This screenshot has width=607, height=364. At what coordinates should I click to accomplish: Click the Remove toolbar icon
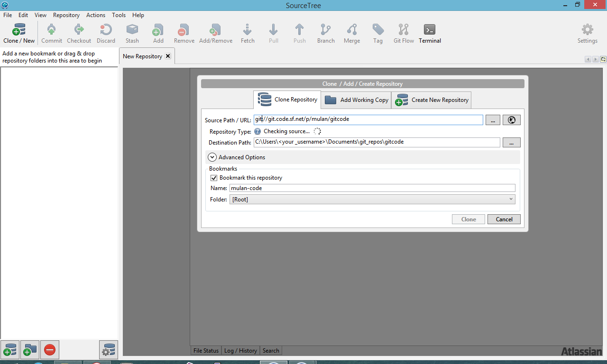tap(184, 34)
